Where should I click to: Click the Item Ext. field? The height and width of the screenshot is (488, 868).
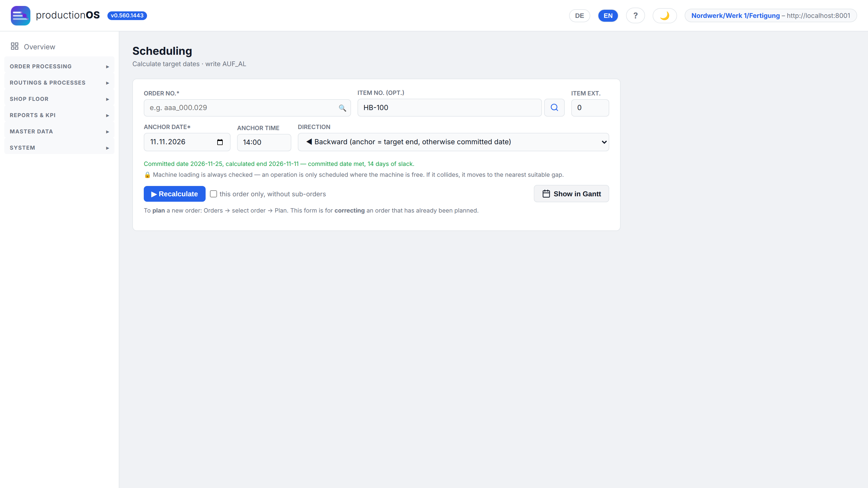tap(590, 108)
